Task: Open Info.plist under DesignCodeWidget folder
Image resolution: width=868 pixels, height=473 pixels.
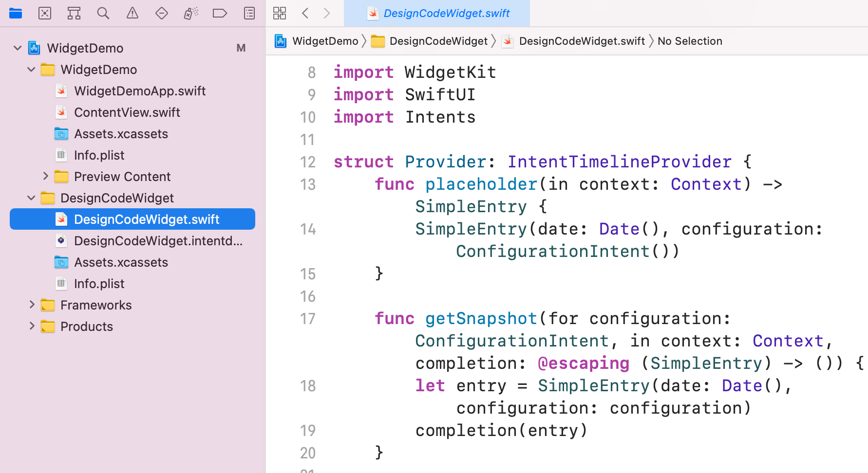Action: (x=132, y=284)
